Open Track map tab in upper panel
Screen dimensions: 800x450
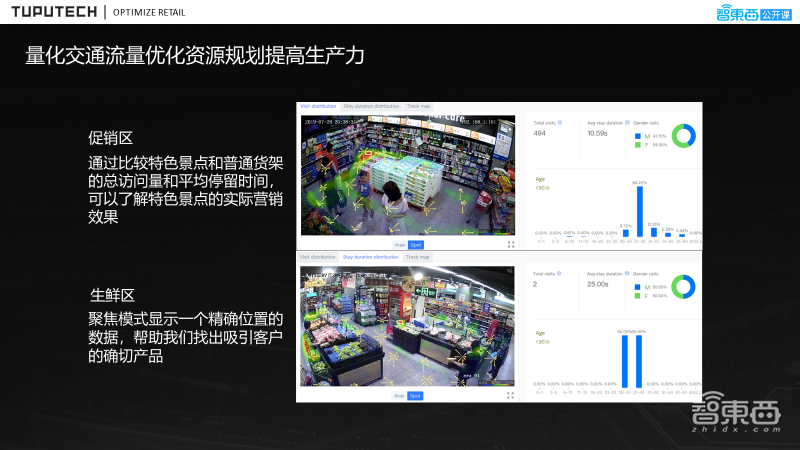coord(418,106)
